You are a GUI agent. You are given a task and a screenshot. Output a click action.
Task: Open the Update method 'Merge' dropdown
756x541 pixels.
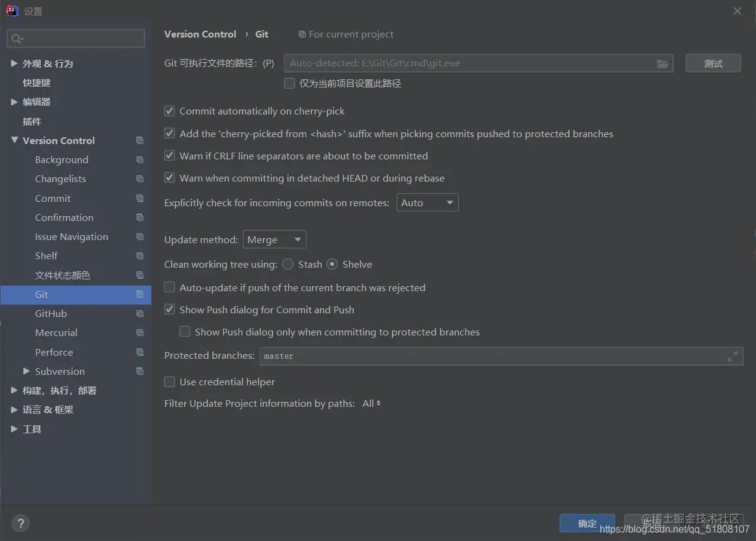pyautogui.click(x=275, y=239)
